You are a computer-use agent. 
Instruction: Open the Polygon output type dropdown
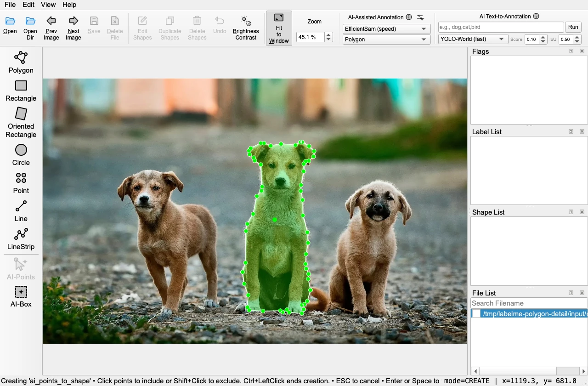pos(386,40)
